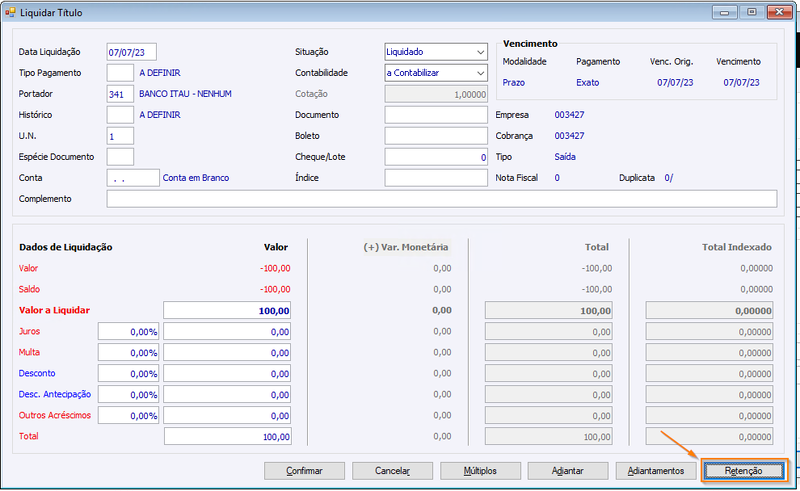Select the Portador field with 341
Screen dimensions: 800x491
pos(120,94)
